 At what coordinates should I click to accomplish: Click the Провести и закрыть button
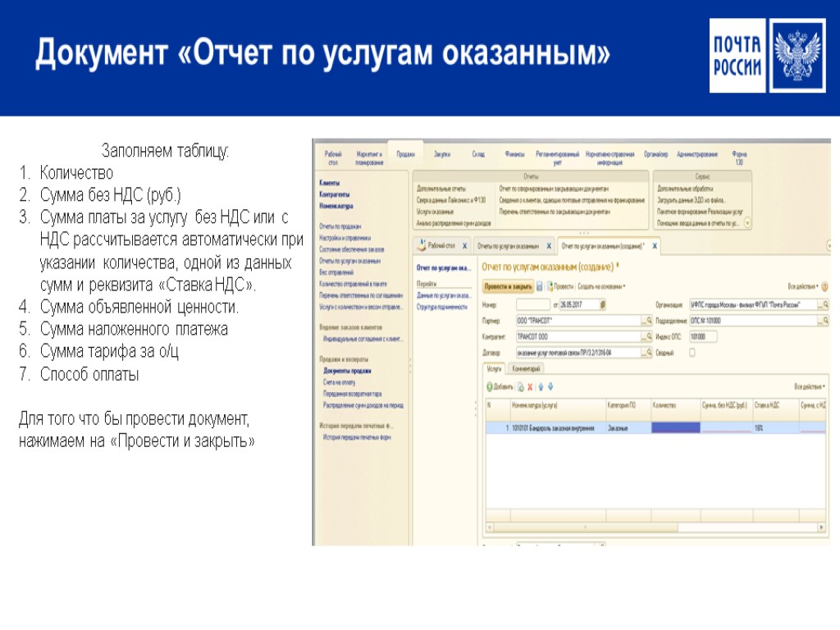click(x=508, y=286)
